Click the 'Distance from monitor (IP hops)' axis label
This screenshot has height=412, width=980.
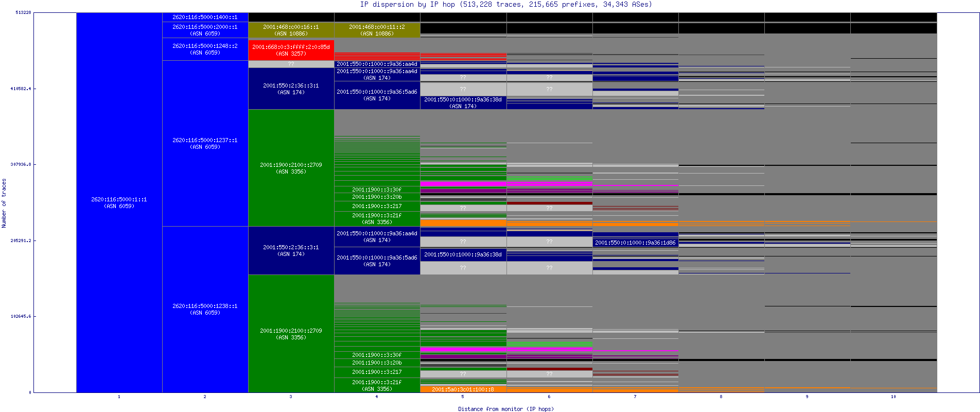point(506,409)
